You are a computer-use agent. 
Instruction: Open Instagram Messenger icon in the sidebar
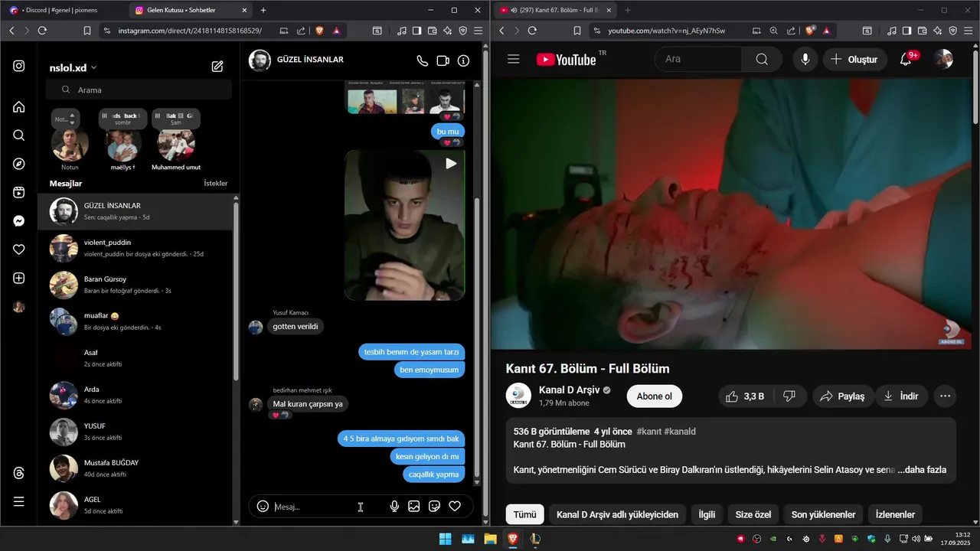click(x=19, y=221)
